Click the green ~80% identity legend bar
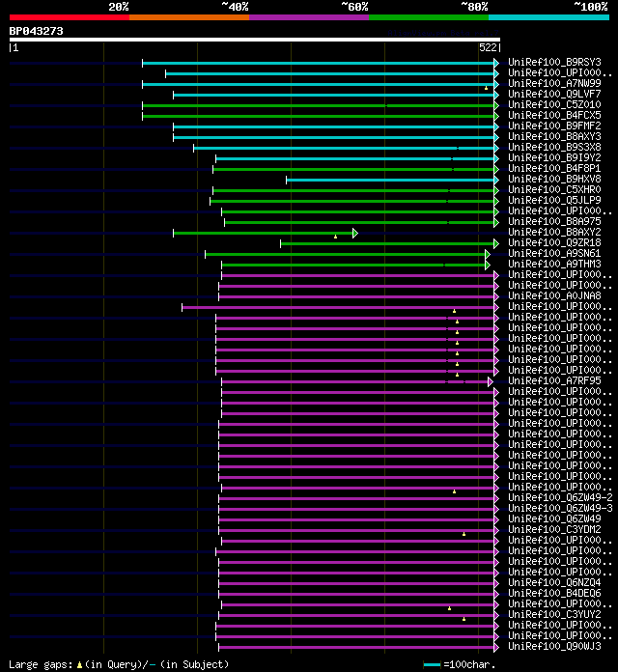The width and height of the screenshot is (618, 672). tap(429, 17)
